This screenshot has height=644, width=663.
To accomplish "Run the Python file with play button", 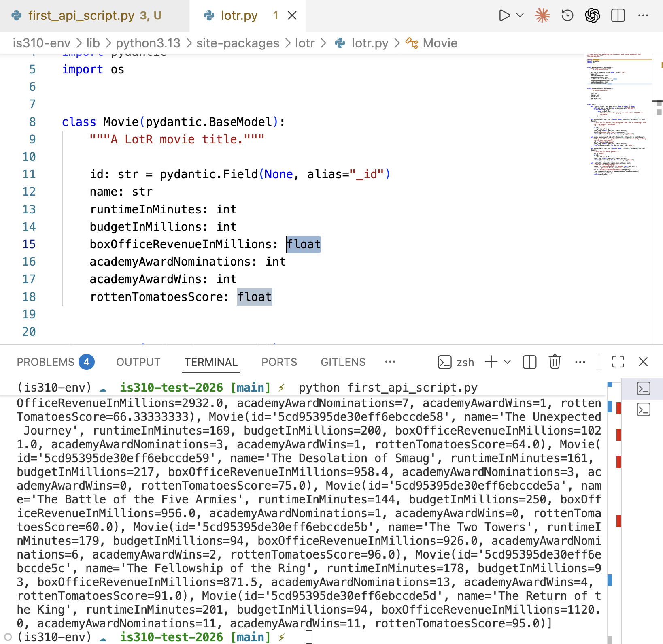I will (504, 16).
